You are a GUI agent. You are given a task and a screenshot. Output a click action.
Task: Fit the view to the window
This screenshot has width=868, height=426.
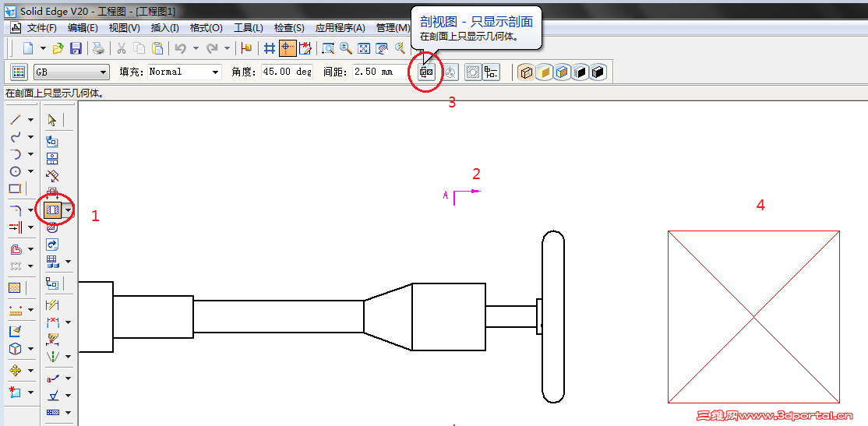point(364,49)
